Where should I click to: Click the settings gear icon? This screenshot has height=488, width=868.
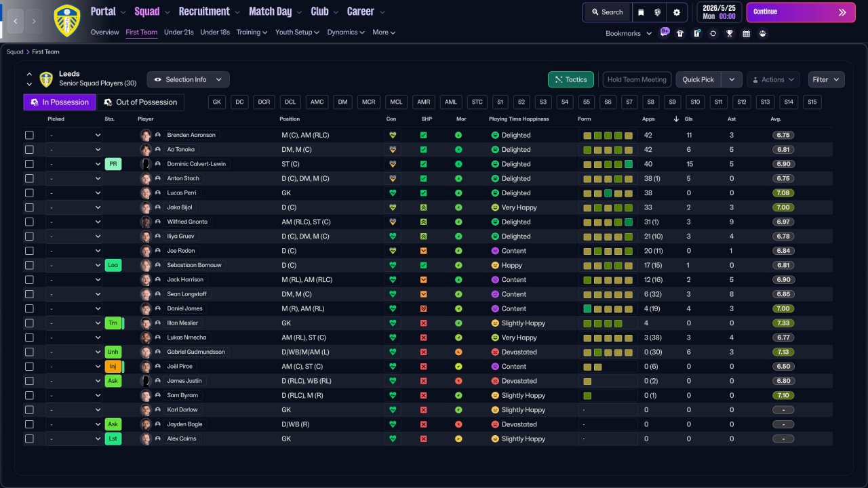point(676,12)
